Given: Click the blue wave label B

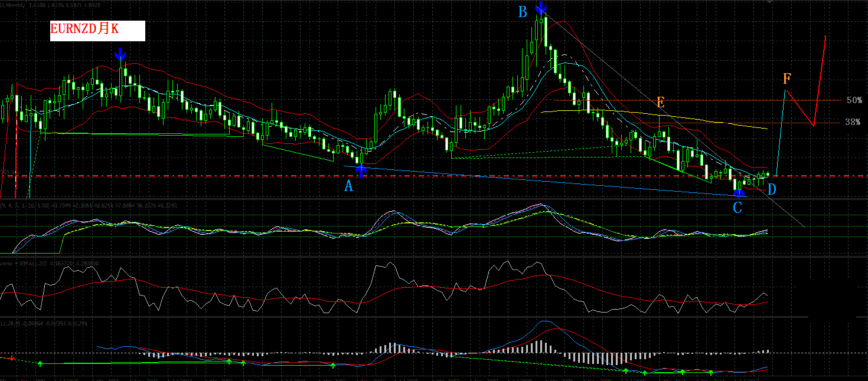Looking at the screenshot, I should pyautogui.click(x=523, y=11).
